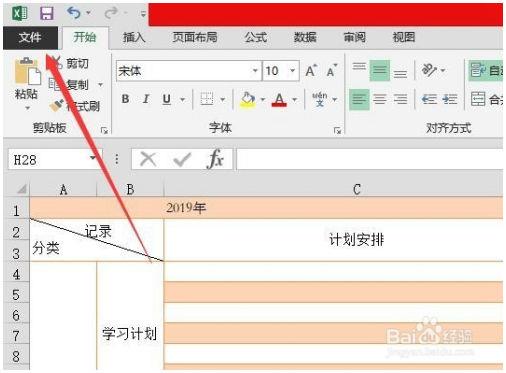Switch to the 审阅 (Review) tab
This screenshot has width=506, height=373.
pos(355,37)
